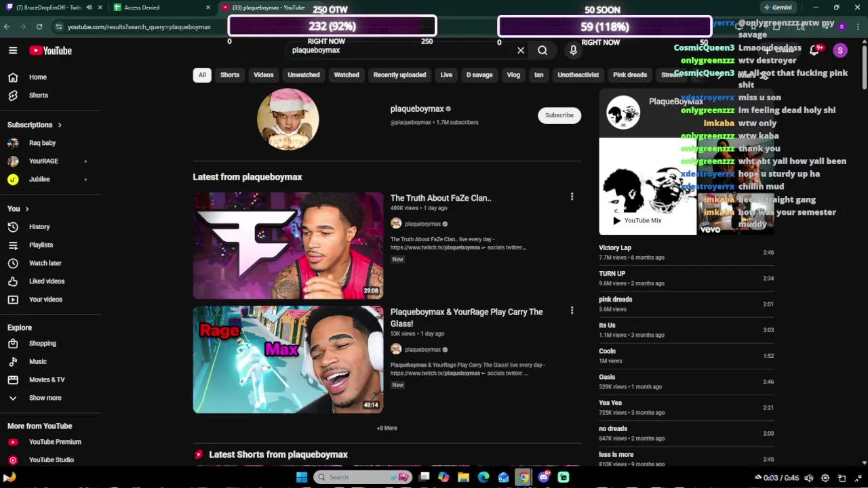This screenshot has height=488, width=868.
Task: Open options for The Truth About FaZe Clan video
Action: (572, 197)
